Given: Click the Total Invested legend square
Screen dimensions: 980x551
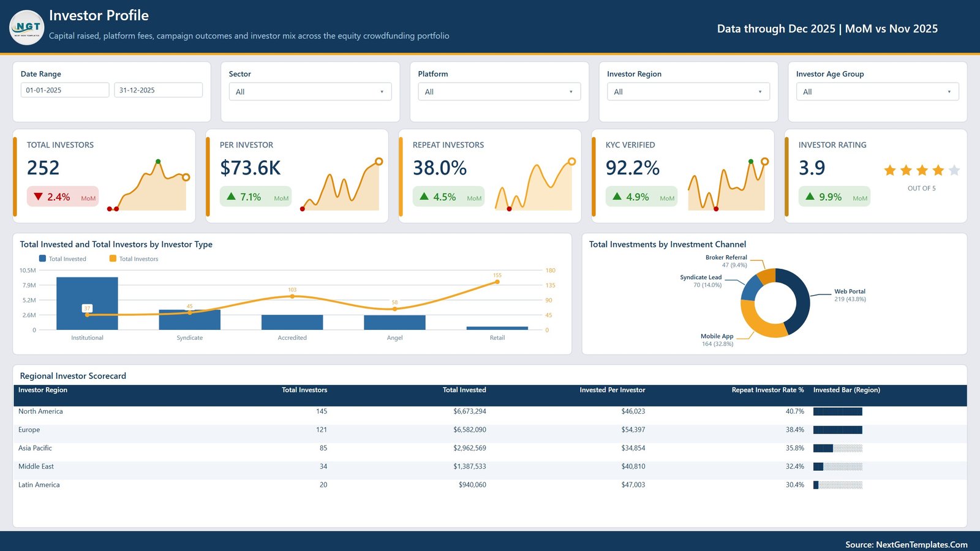Looking at the screenshot, I should click(42, 258).
